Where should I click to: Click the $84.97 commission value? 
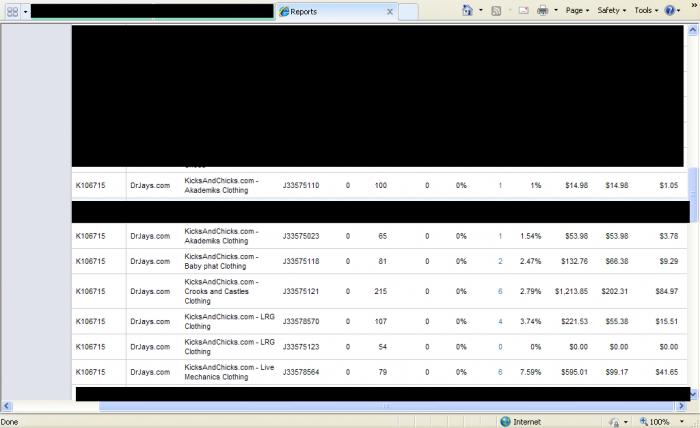point(667,291)
